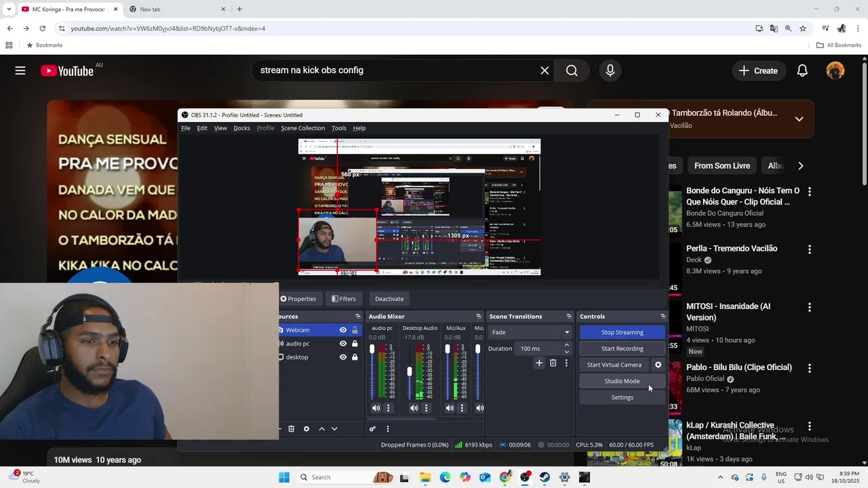Screen dimensions: 868x488
Task: Mute the audio pc mixer channel
Action: (x=376, y=408)
